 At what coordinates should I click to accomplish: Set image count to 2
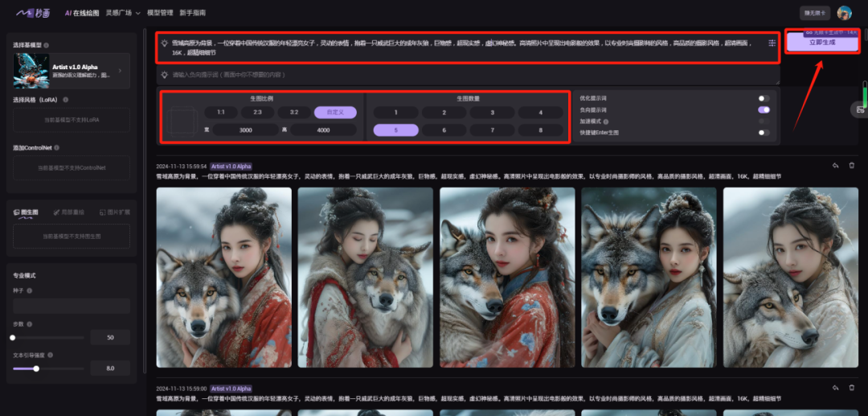click(444, 113)
